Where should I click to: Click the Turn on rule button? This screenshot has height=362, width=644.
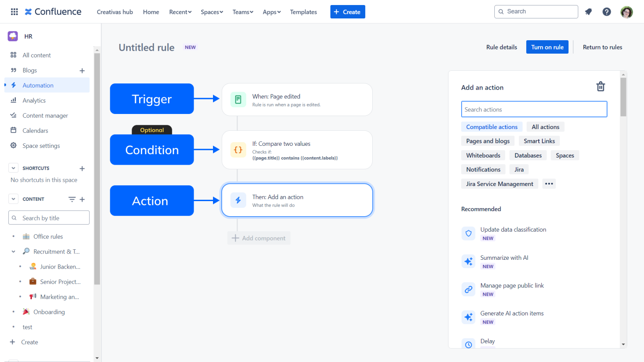(x=547, y=47)
